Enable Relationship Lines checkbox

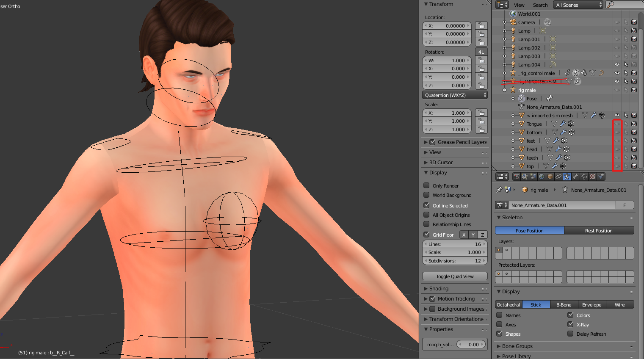427,224
